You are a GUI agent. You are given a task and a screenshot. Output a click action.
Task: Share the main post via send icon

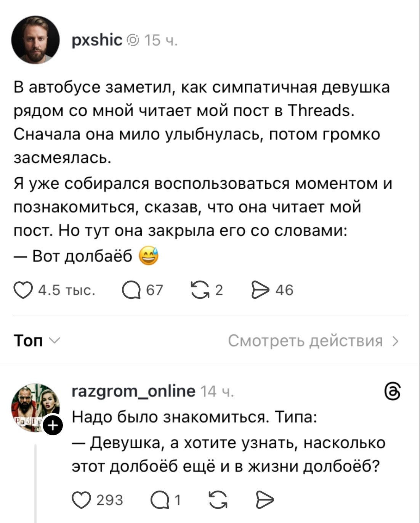pos(261,290)
